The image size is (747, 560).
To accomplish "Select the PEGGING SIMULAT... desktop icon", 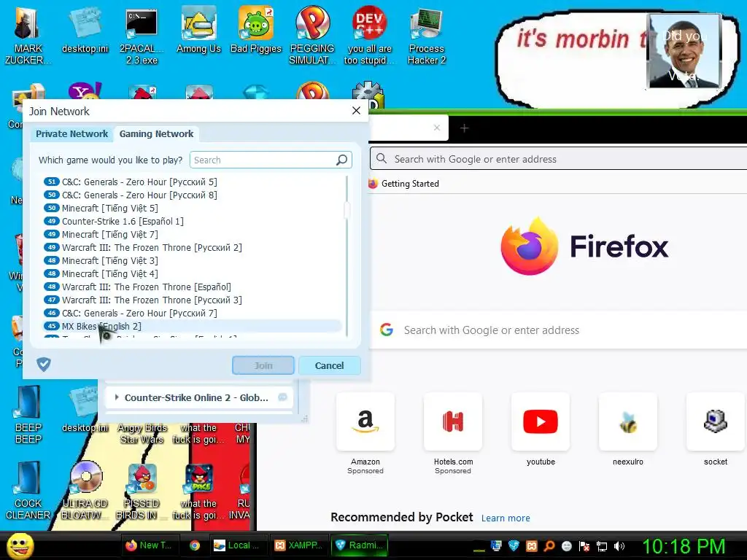I will (312, 36).
